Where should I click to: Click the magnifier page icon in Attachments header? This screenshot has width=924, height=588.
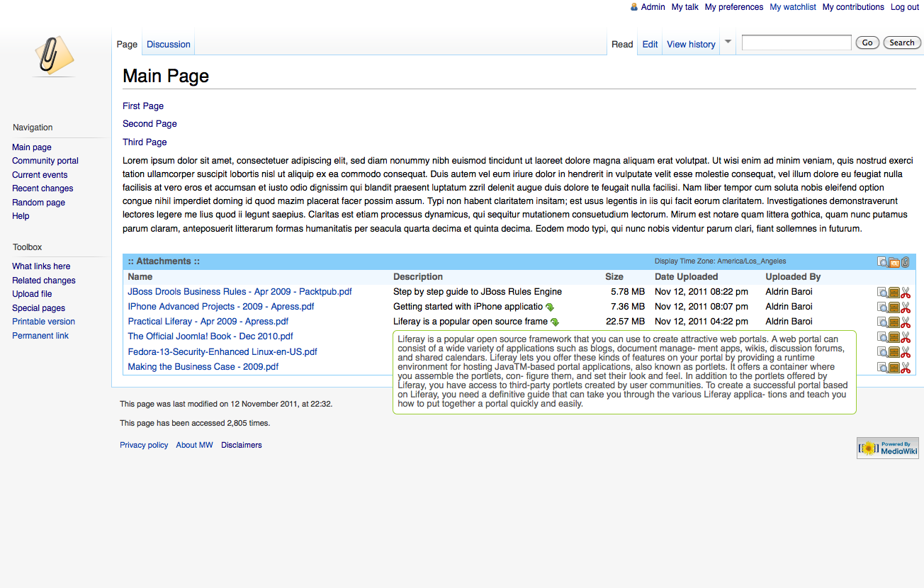coord(882,262)
